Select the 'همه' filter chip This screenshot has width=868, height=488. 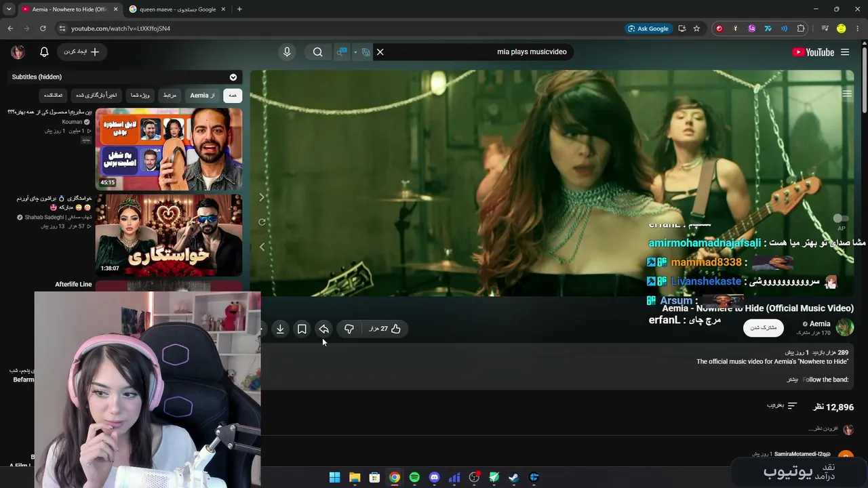(233, 96)
